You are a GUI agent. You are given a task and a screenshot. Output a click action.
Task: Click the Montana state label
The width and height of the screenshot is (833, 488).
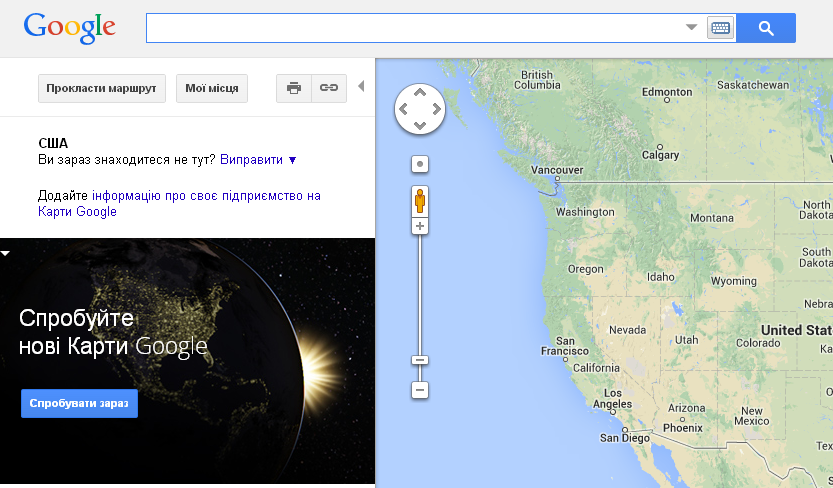712,218
